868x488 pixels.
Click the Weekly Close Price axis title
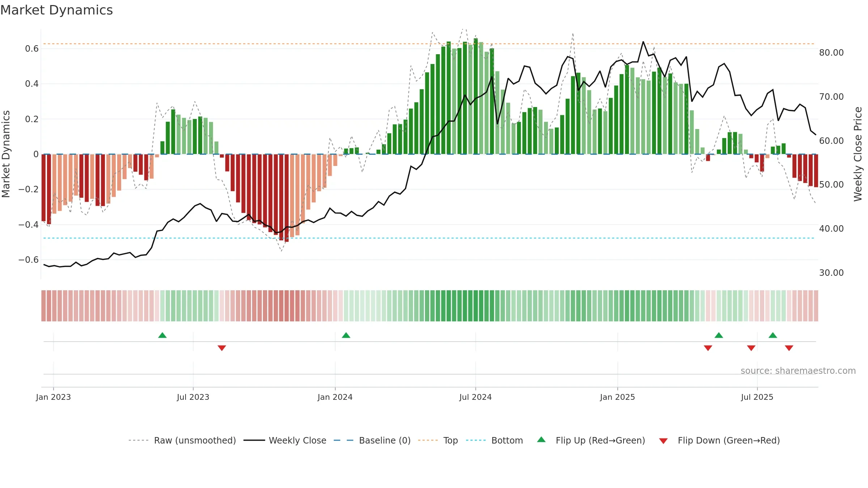click(858, 154)
